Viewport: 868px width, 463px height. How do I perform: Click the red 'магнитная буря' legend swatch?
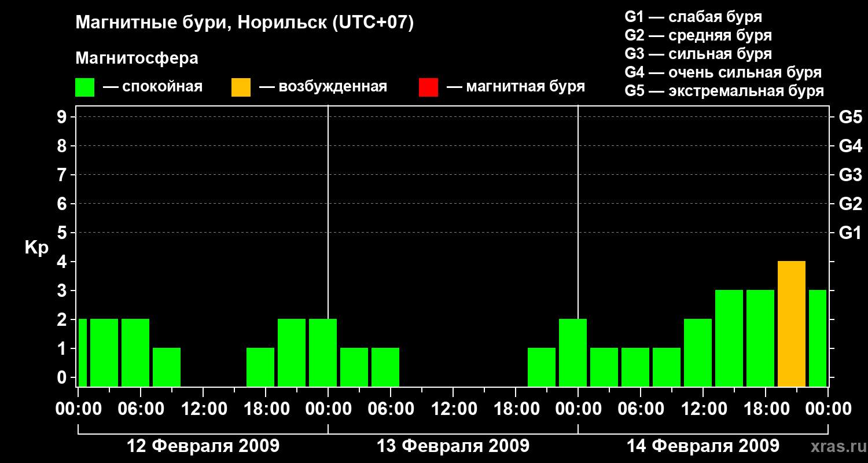pos(428,87)
